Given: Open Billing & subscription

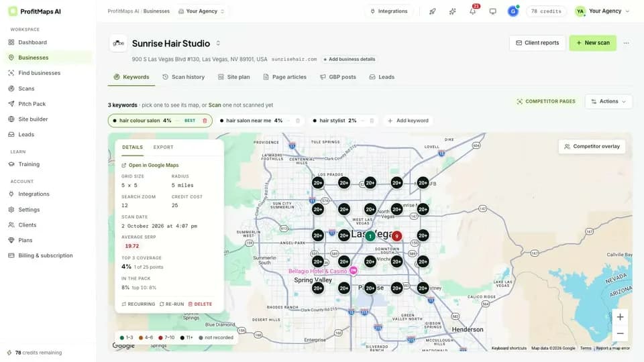Looking at the screenshot, I should click(45, 255).
